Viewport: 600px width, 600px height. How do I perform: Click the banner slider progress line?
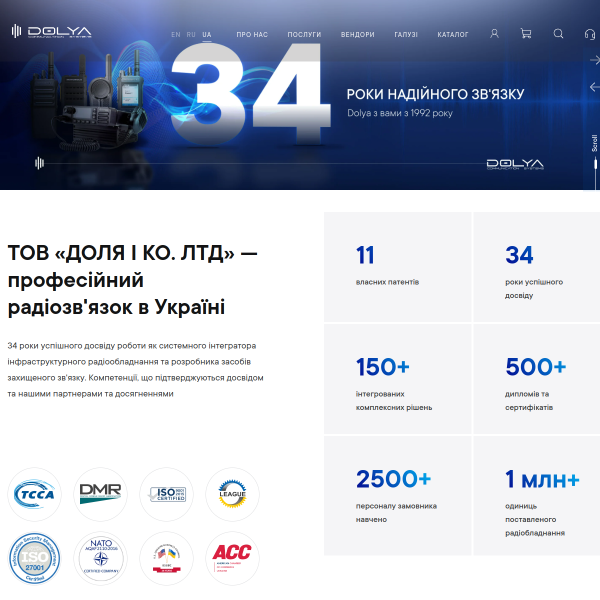264,163
